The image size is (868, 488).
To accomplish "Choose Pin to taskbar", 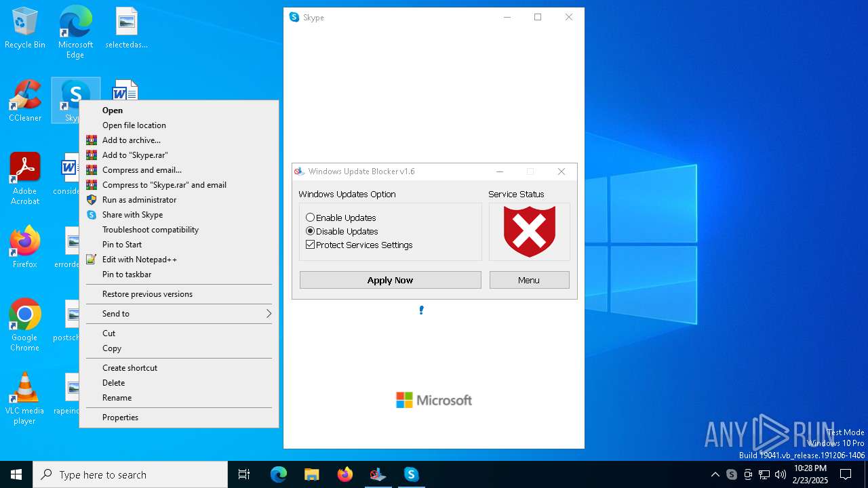I will pyautogui.click(x=179, y=274).
